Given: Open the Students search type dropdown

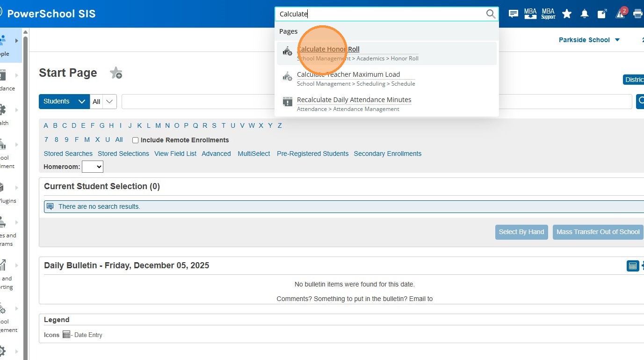Looking at the screenshot, I should [x=64, y=101].
